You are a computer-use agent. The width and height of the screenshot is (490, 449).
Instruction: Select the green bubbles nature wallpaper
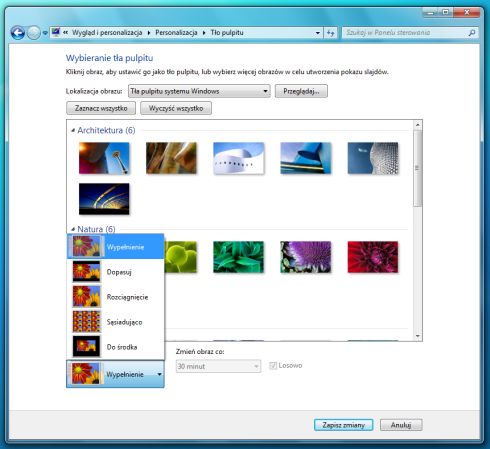point(181,257)
